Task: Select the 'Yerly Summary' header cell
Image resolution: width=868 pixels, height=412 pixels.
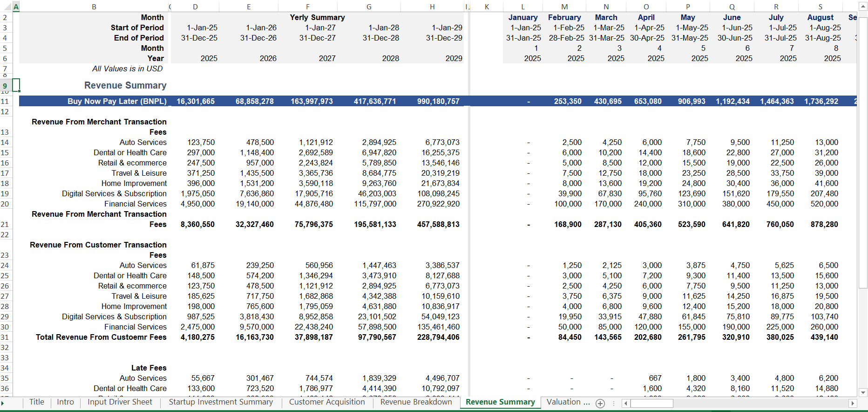Action: 317,17
